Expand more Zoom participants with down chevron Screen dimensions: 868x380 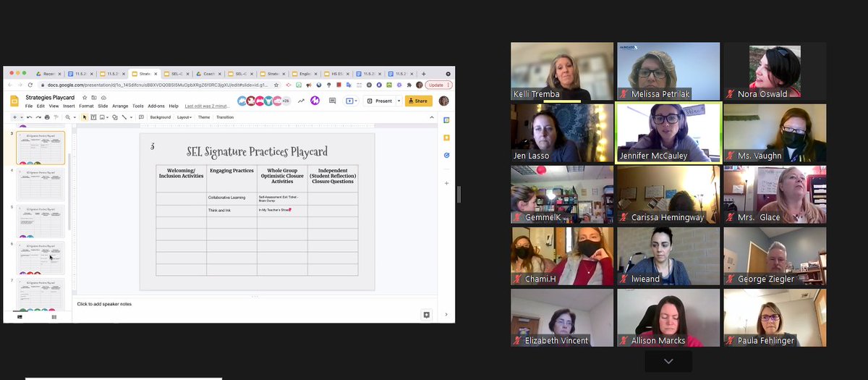coord(668,361)
